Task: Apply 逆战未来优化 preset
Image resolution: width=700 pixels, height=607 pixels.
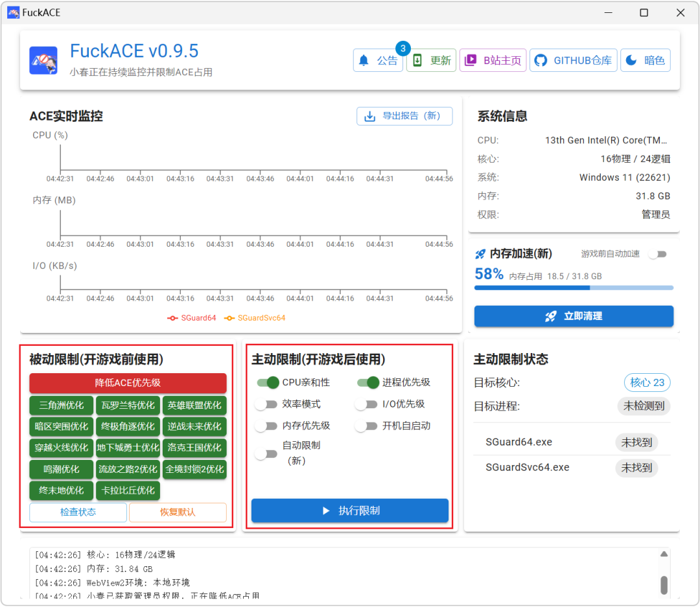Action: 194,426
